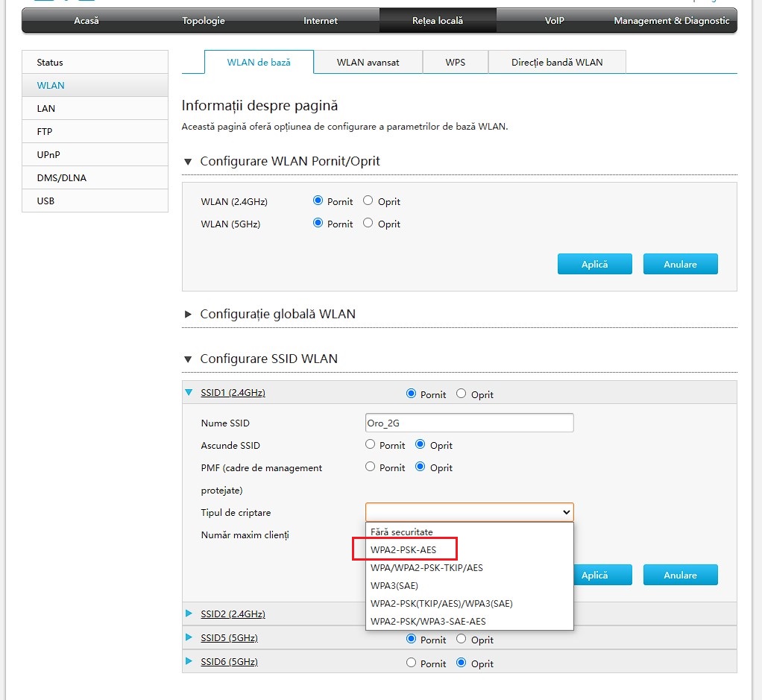The image size is (762, 700).
Task: Select LAN in the sidebar
Action: pos(46,108)
